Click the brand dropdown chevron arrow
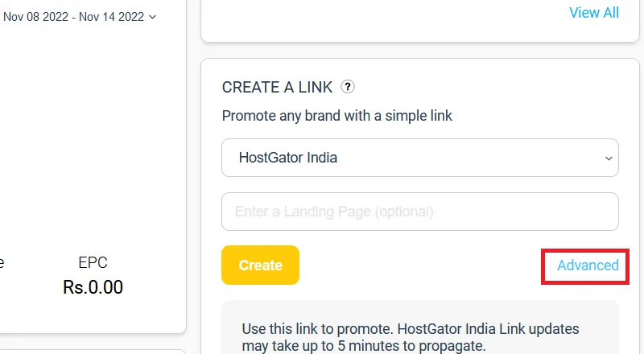Image resolution: width=644 pixels, height=354 pixels. pos(608,158)
